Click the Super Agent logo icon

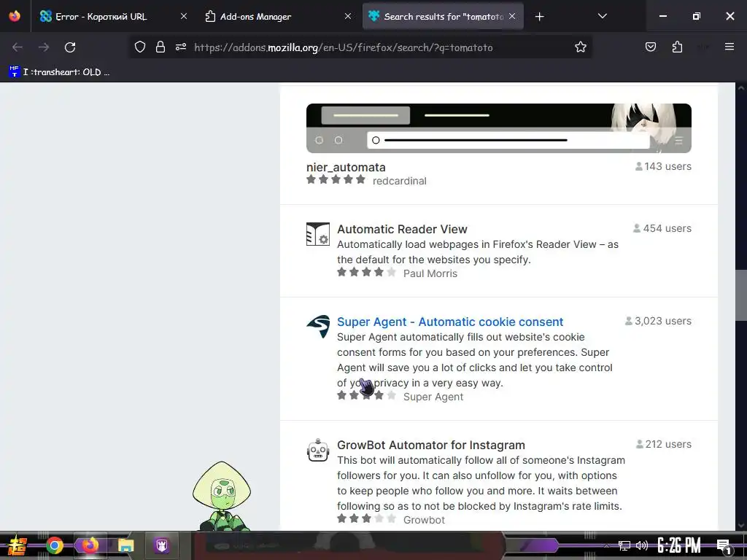point(318,327)
